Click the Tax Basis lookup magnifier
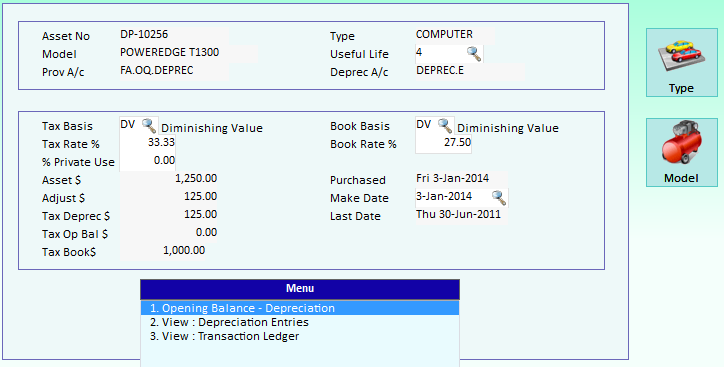This screenshot has height=367, width=724. pyautogui.click(x=149, y=125)
